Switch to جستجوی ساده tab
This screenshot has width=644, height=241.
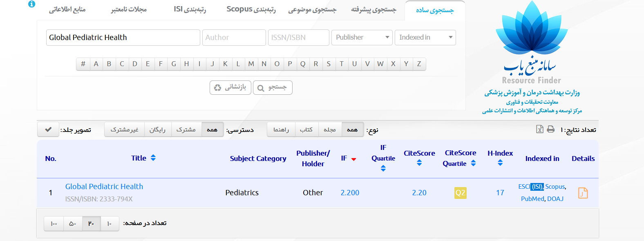pos(435,10)
